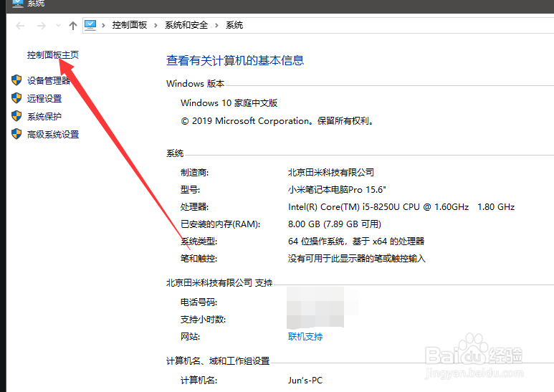
Task: Expand the chevron after 控制面板 in the breadcrumb
Action: point(156,25)
